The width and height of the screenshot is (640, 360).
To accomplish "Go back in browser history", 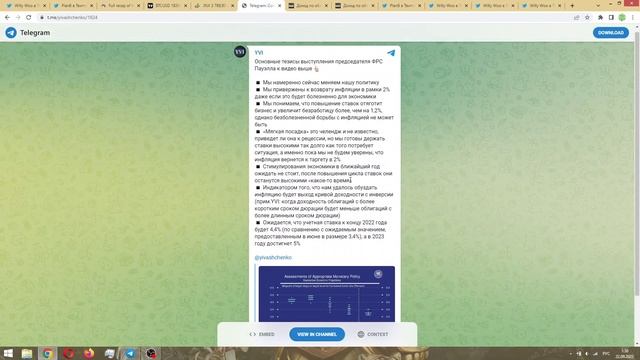I will [7, 18].
